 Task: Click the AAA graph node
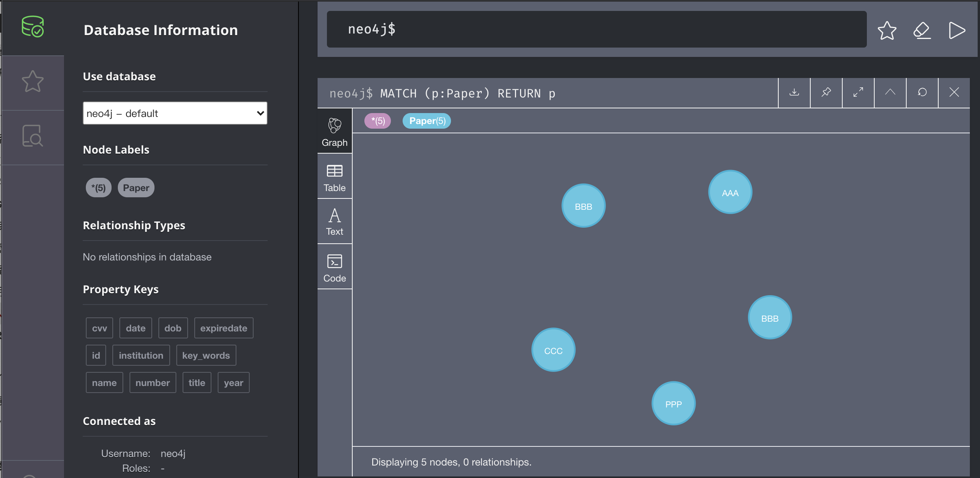[730, 193]
